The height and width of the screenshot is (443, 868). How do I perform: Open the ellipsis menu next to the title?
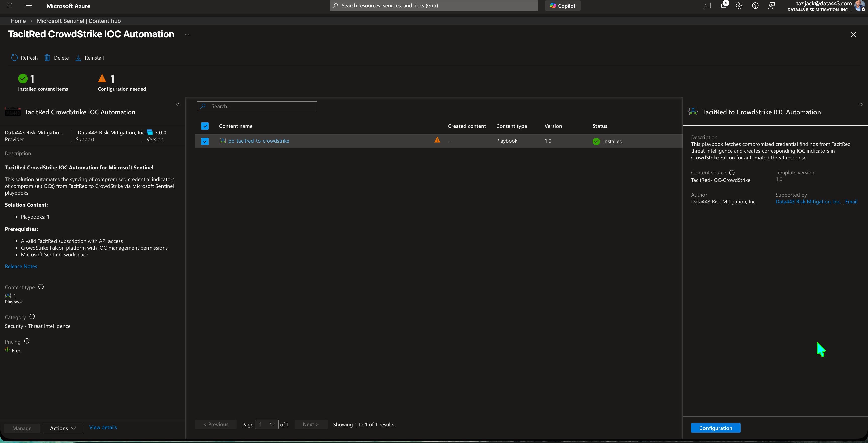point(187,34)
